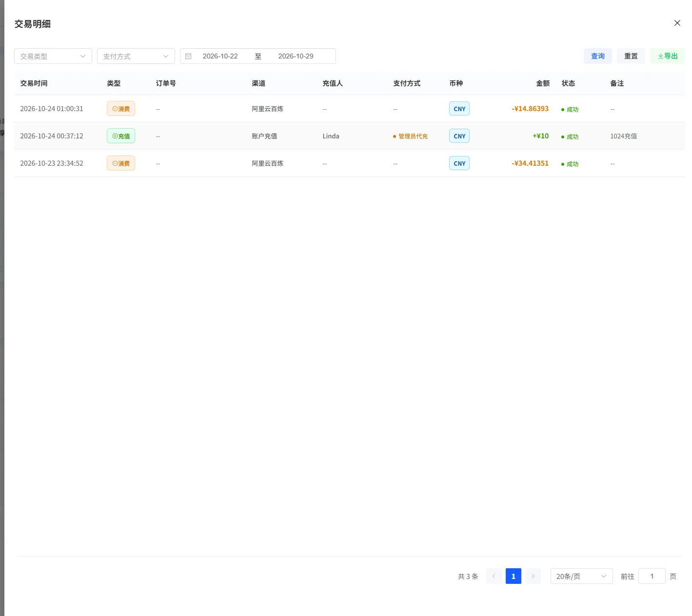This screenshot has width=692, height=616.
Task: Click the next page arrow
Action: pyautogui.click(x=533, y=576)
